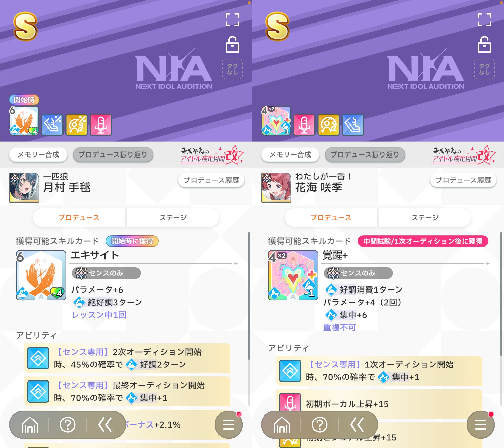The image size is (504, 448).
Task: Open the round hamburger menu on right panel
Action: coord(480,425)
